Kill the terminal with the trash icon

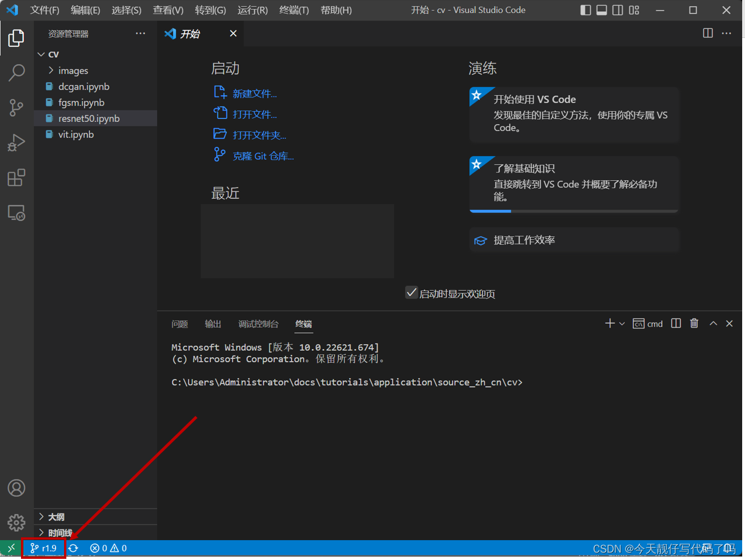click(x=694, y=323)
